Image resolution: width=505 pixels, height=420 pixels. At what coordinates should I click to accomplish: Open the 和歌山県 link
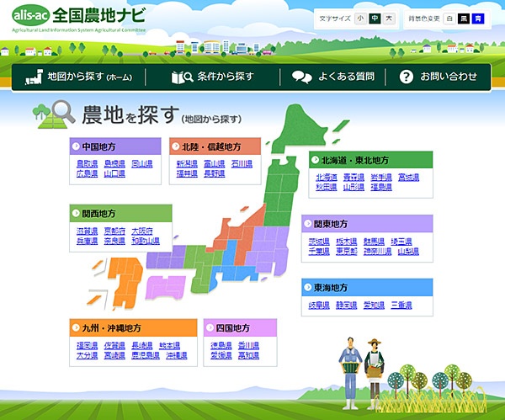pyautogui.click(x=146, y=241)
